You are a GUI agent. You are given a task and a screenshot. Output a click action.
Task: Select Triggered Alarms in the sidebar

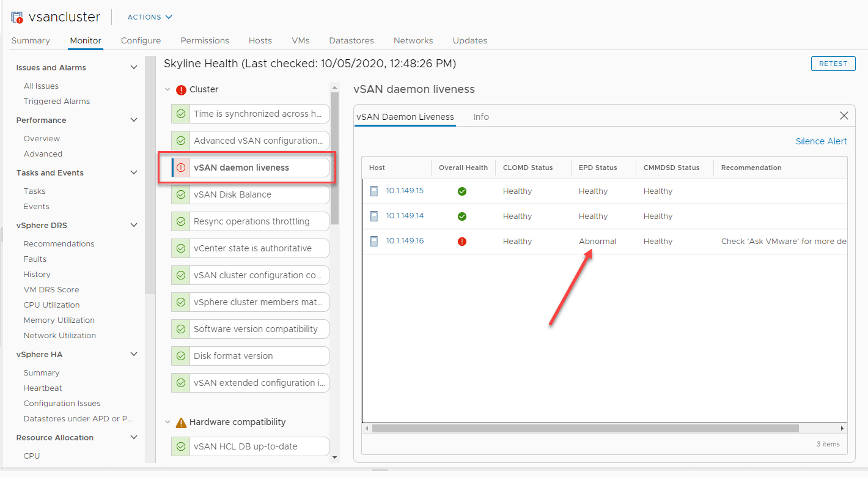pos(57,102)
